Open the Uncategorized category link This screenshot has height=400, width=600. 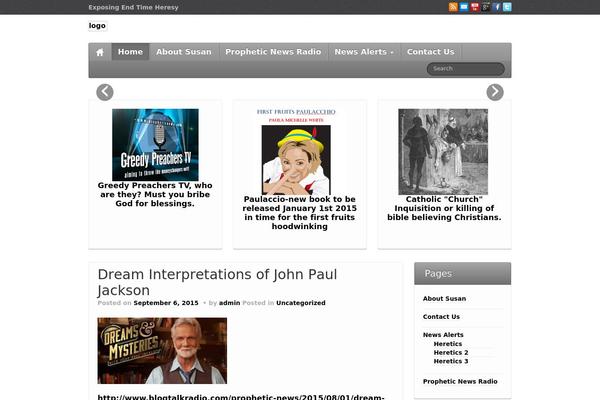pyautogui.click(x=301, y=303)
